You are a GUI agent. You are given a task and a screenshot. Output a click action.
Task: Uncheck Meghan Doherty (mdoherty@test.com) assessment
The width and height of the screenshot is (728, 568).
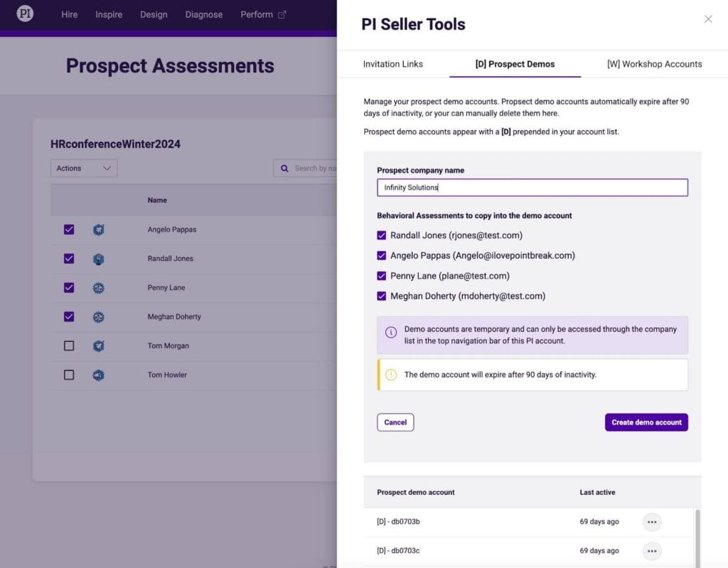pyautogui.click(x=382, y=296)
